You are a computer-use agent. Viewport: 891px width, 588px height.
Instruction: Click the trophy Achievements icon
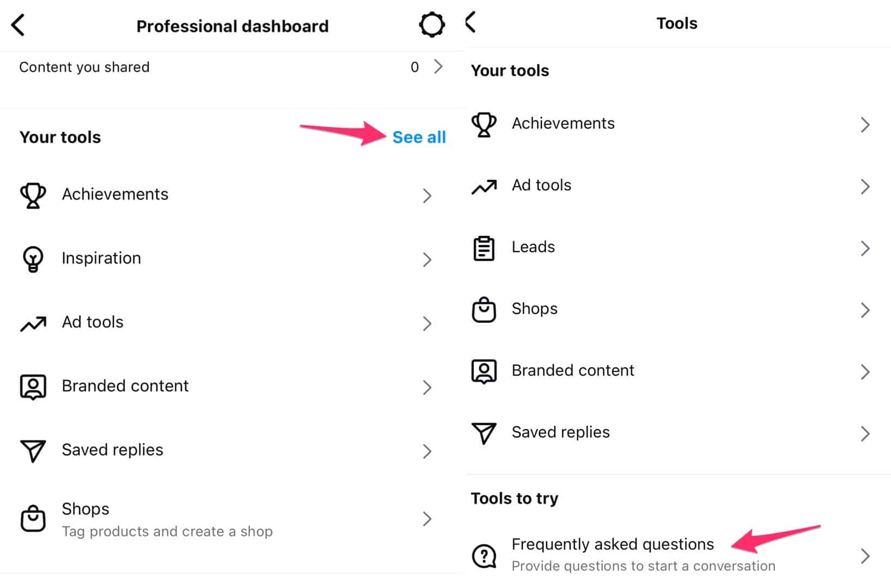tap(33, 195)
